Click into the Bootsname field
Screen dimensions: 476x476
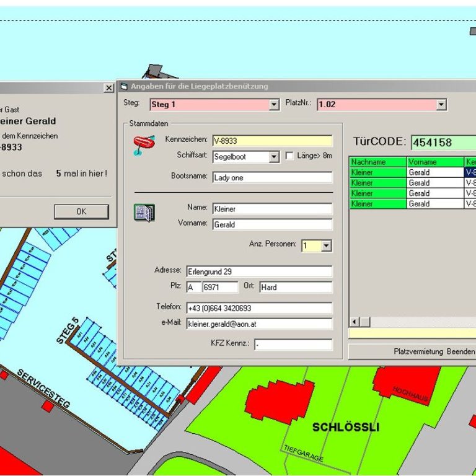click(272, 178)
